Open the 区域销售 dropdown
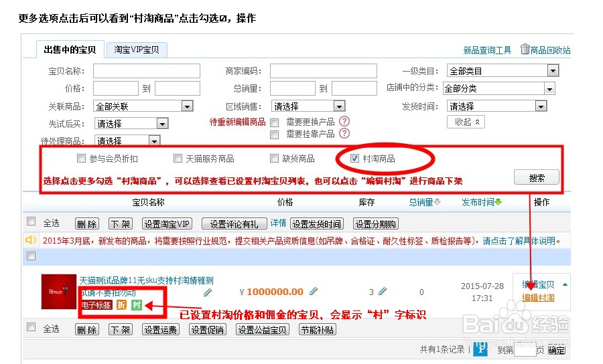Image resolution: width=603 pixels, height=364 pixels. (308, 106)
